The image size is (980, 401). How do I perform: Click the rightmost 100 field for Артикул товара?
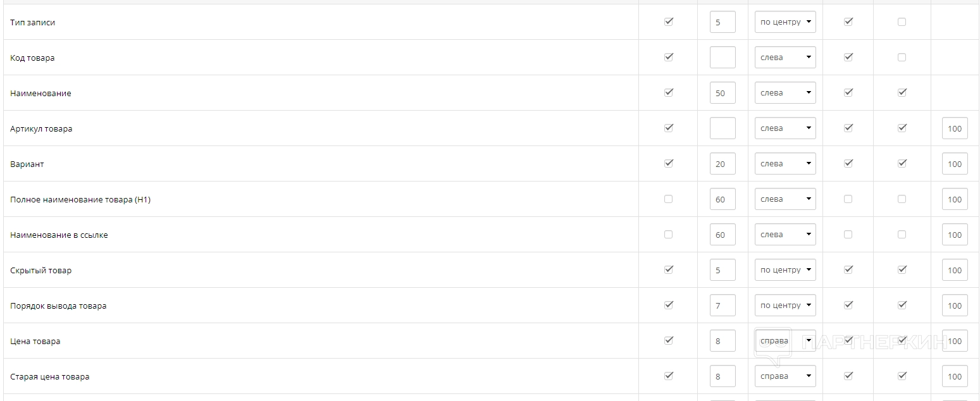[x=955, y=128]
